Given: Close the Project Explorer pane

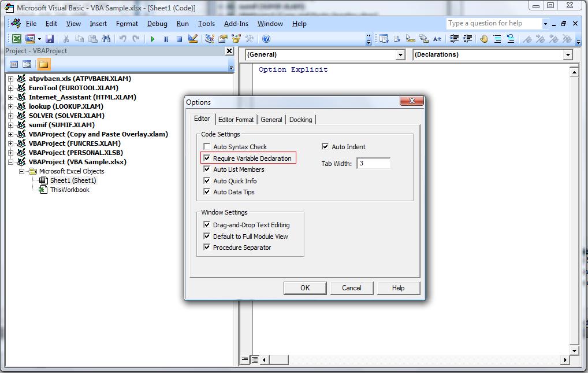Looking at the screenshot, I should 229,51.
